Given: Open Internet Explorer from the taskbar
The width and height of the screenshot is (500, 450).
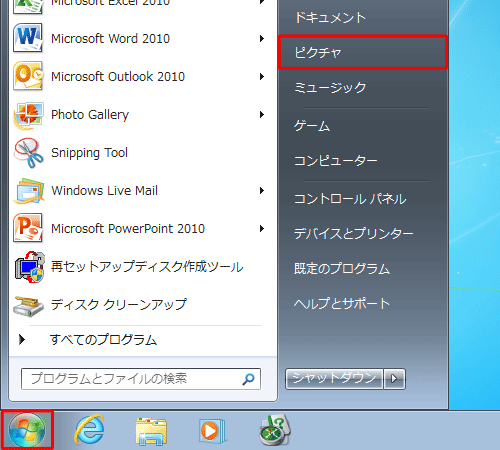Looking at the screenshot, I should coord(89,430).
